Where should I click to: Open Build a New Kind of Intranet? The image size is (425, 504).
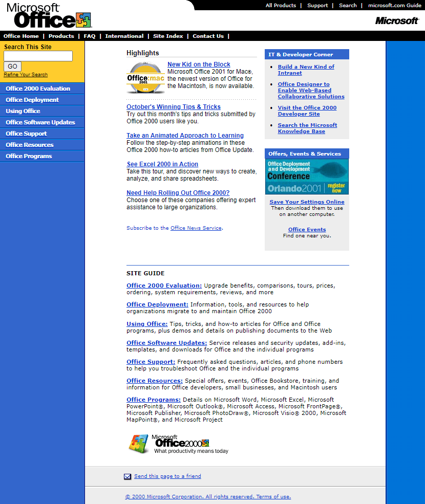pyautogui.click(x=306, y=70)
